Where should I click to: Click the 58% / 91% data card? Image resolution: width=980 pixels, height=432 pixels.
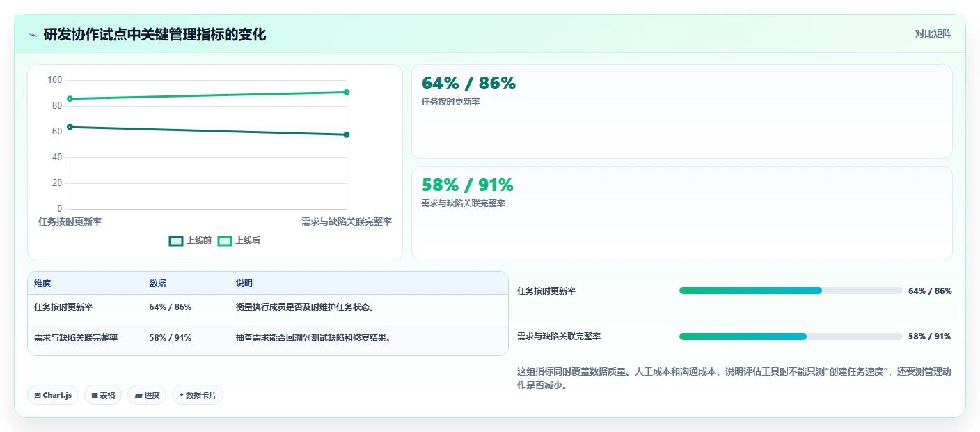(x=682, y=213)
